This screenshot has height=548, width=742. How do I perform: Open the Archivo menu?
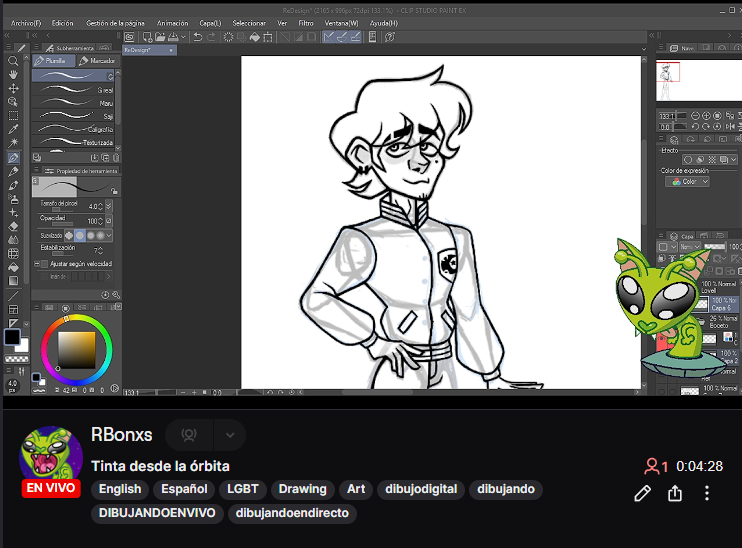click(x=26, y=23)
